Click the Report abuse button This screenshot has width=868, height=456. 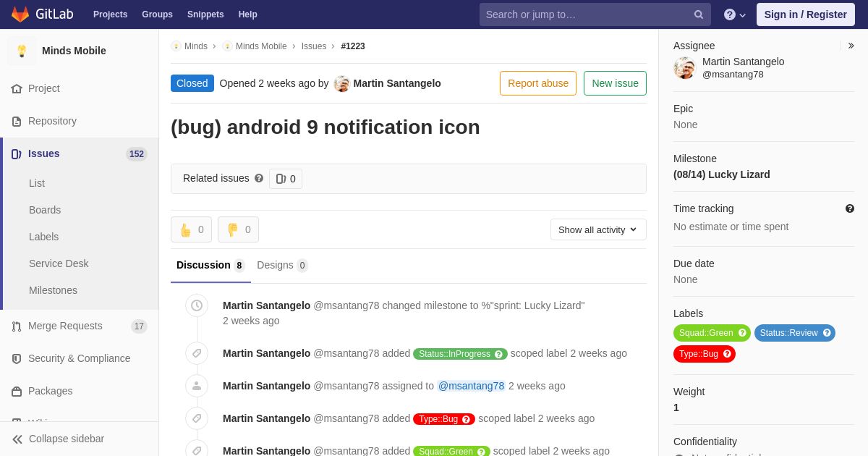538,83
